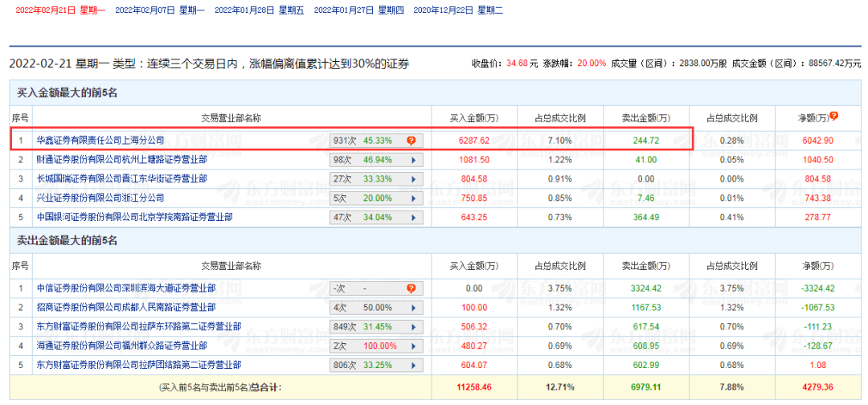Open 中信证券股份有限公司深圳滨海大道证券营业部 link
Viewport: 868px width, 405px height.
pyautogui.click(x=126, y=288)
